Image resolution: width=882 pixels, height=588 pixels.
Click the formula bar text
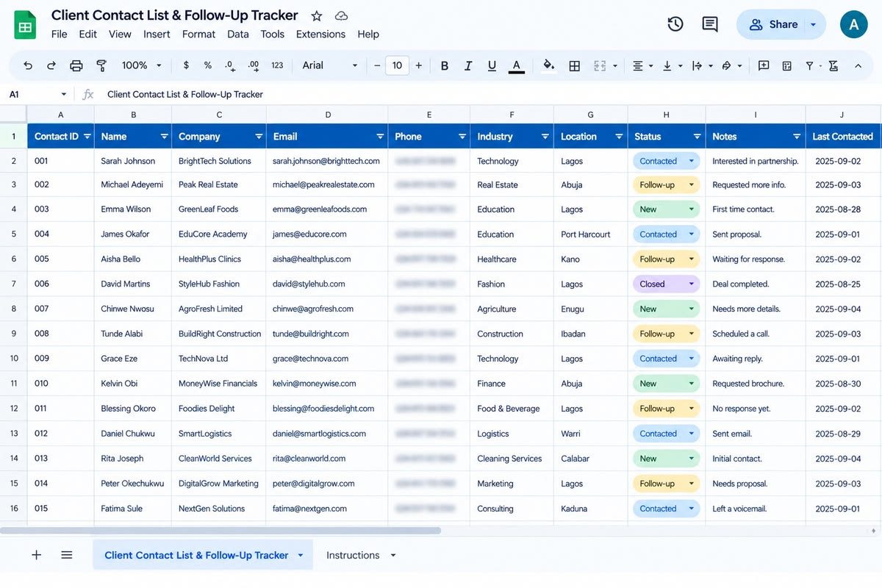tap(185, 94)
